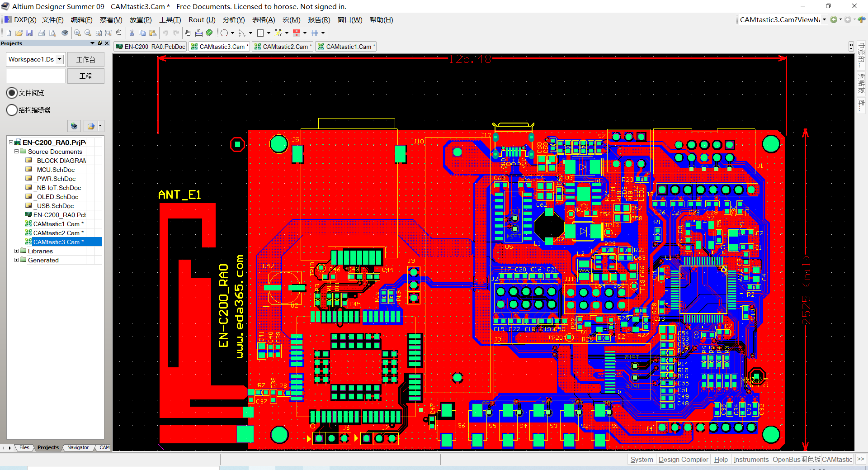Undo the last action in the toolbar

165,33
